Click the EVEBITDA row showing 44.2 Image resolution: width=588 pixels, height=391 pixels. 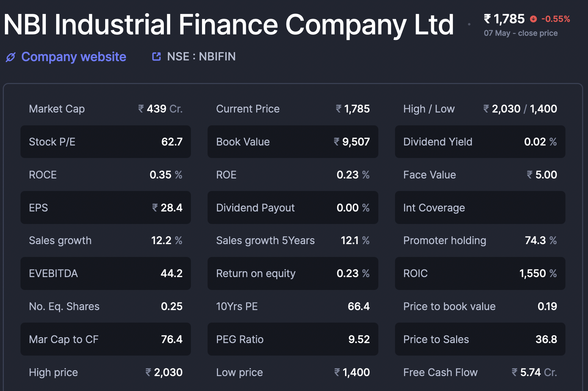[x=106, y=273]
